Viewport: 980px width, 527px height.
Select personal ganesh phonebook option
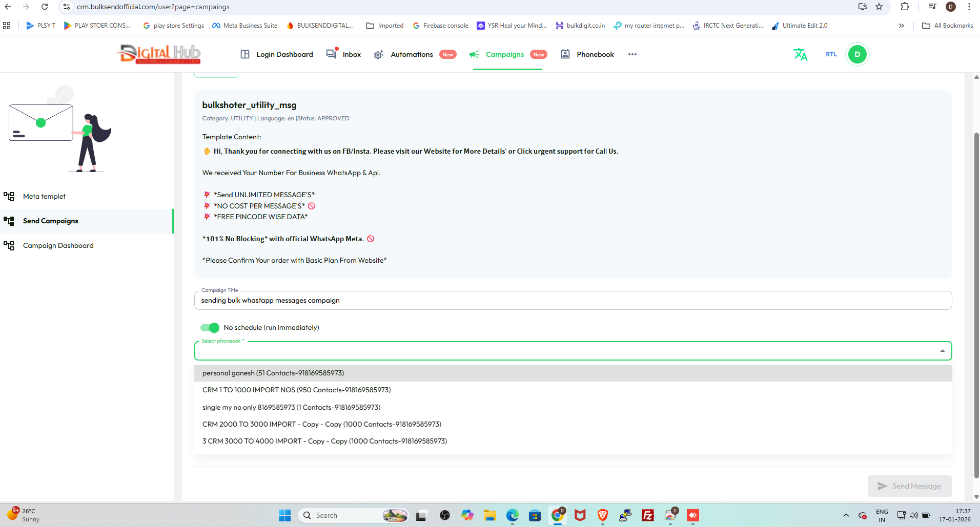pyautogui.click(x=273, y=373)
